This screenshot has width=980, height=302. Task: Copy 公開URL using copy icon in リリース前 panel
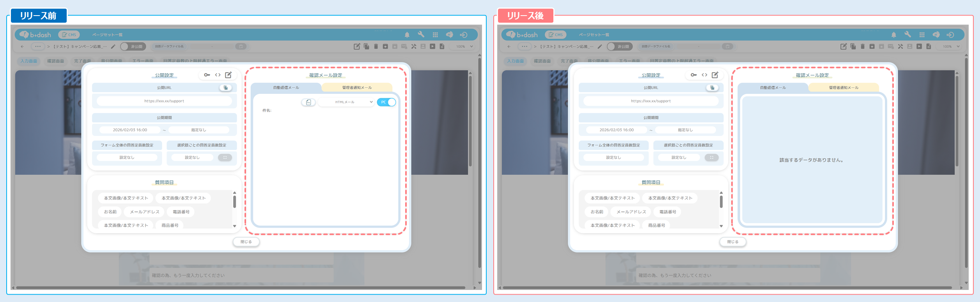(225, 88)
